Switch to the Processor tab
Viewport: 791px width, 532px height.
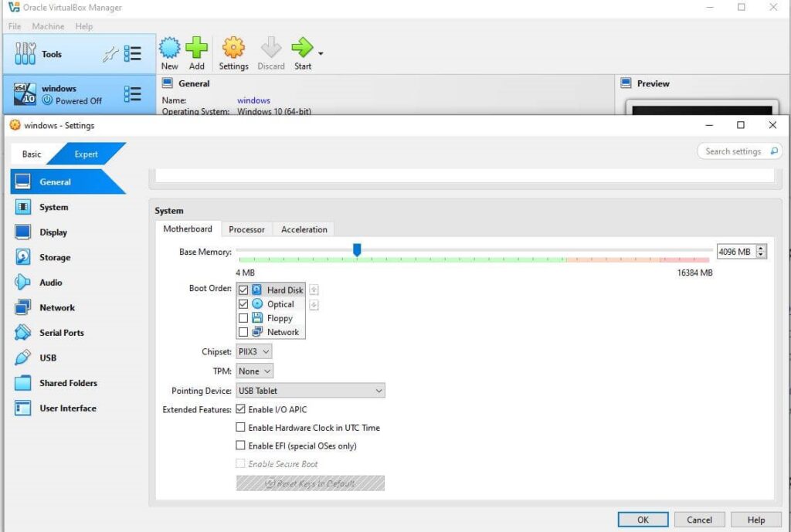(246, 229)
